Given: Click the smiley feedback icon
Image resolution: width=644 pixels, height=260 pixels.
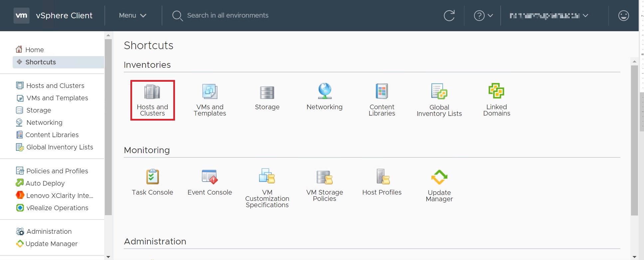Looking at the screenshot, I should (623, 16).
